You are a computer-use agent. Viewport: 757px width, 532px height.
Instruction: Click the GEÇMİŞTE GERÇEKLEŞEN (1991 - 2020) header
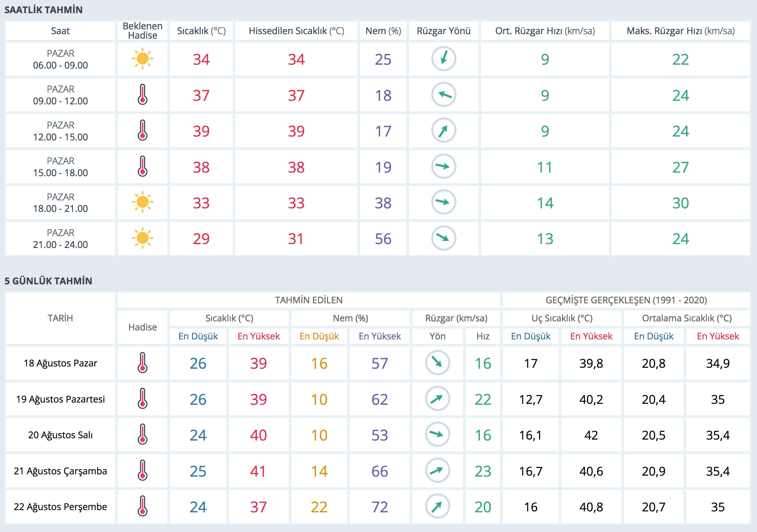coord(626,300)
